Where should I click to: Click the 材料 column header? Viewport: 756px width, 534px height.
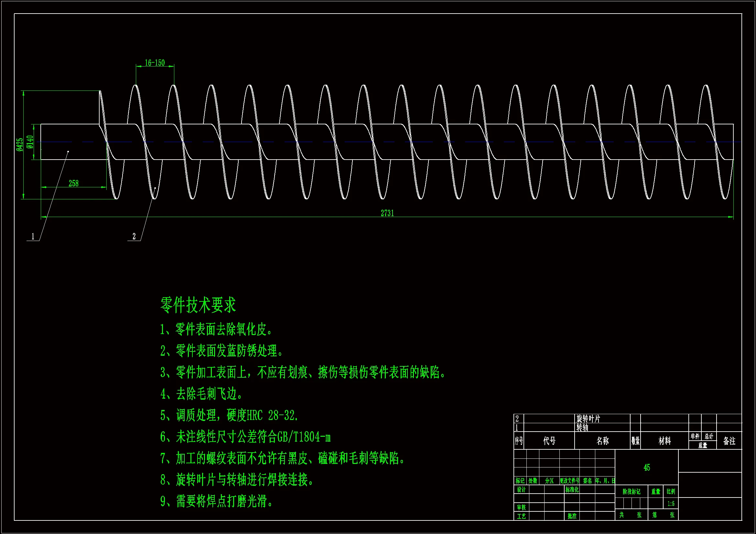tap(664, 441)
